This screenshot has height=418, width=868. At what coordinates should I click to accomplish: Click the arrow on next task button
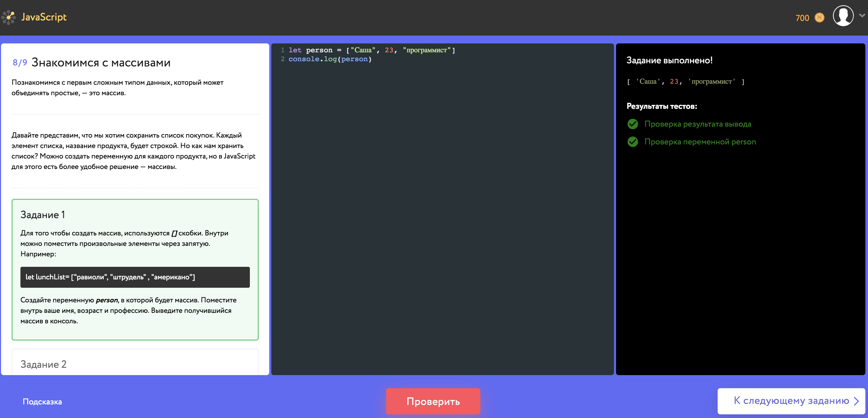click(856, 401)
